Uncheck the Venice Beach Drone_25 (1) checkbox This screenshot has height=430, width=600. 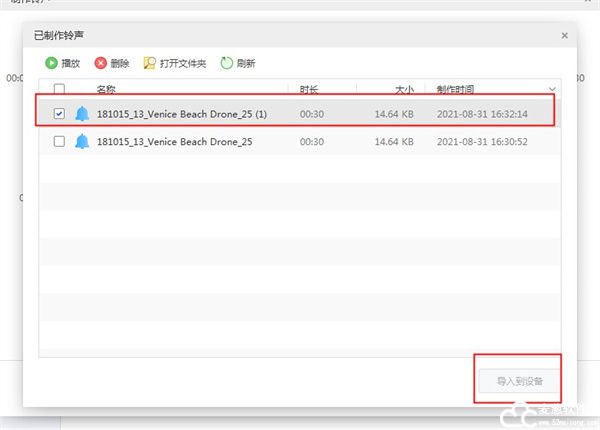pos(59,114)
